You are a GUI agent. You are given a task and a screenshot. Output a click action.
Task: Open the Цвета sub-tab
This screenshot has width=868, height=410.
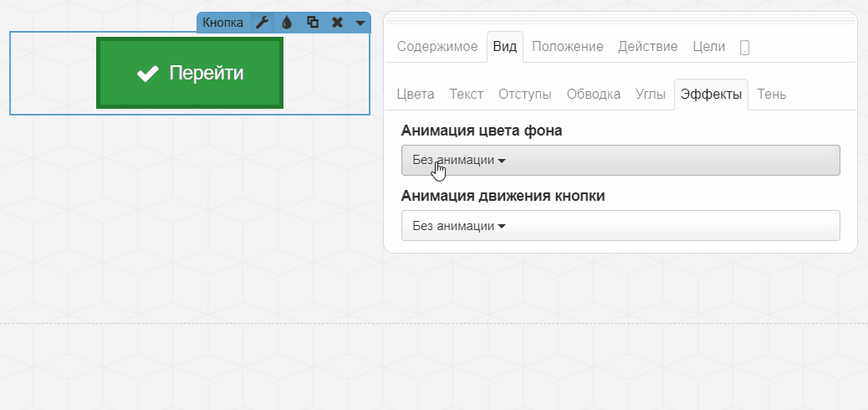click(416, 95)
